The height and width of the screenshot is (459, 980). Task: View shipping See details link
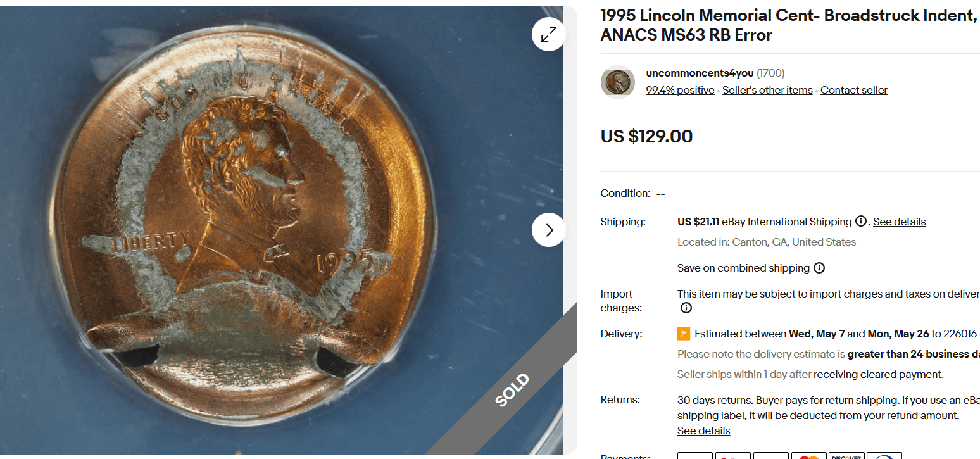pos(899,222)
